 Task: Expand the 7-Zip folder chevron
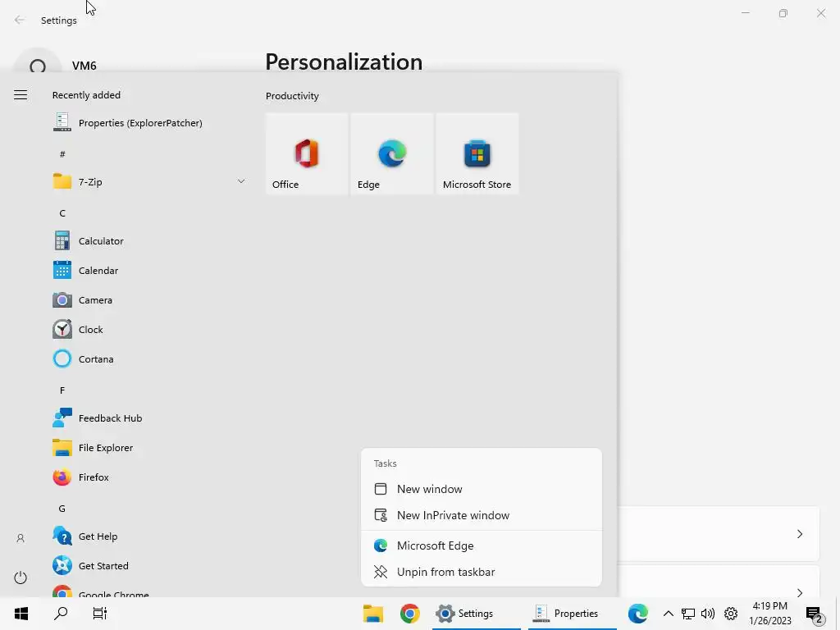pyautogui.click(x=241, y=181)
